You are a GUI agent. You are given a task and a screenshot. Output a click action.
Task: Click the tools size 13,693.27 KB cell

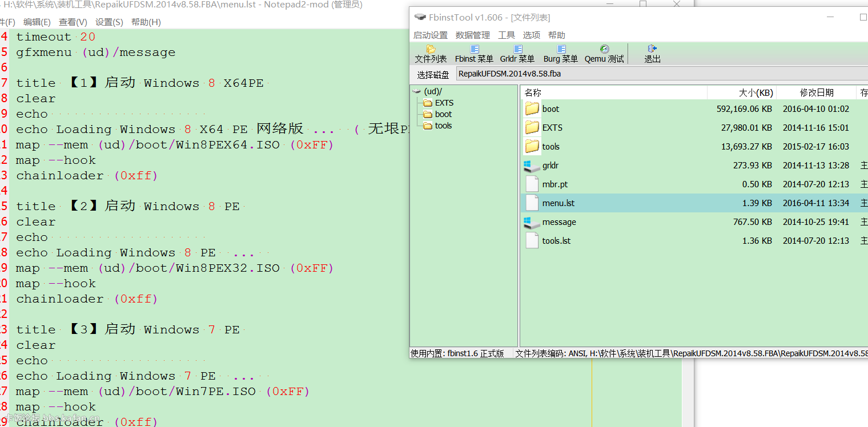click(x=746, y=146)
